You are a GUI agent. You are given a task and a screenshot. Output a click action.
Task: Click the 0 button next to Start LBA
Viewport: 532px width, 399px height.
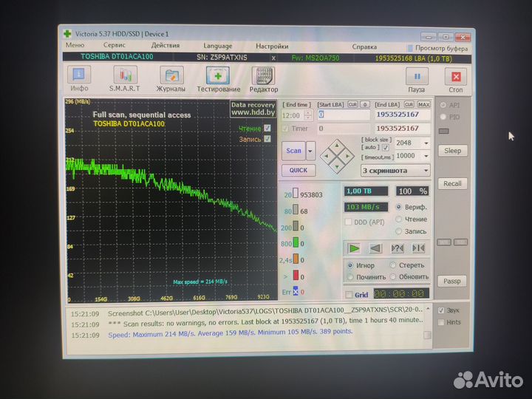(365, 104)
